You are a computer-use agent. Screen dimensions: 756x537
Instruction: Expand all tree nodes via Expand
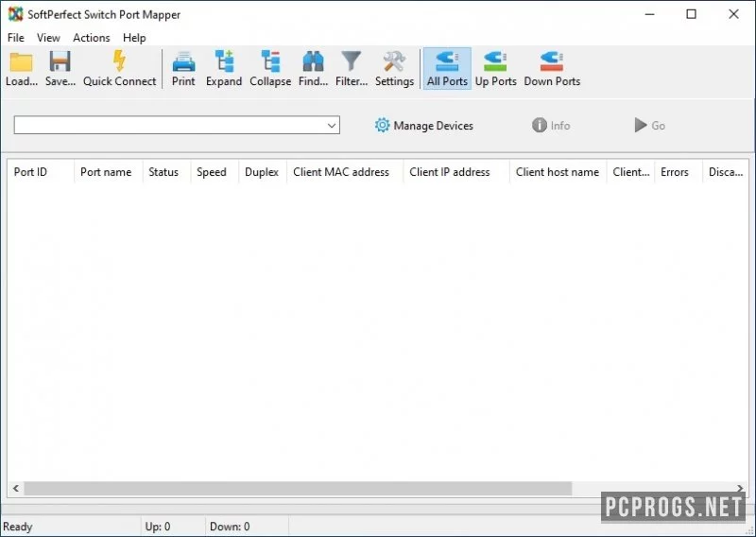pyautogui.click(x=224, y=68)
